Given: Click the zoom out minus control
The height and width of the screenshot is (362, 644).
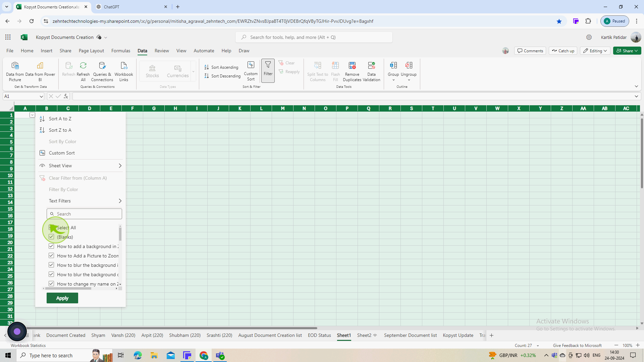Looking at the screenshot, I should pyautogui.click(x=616, y=345).
